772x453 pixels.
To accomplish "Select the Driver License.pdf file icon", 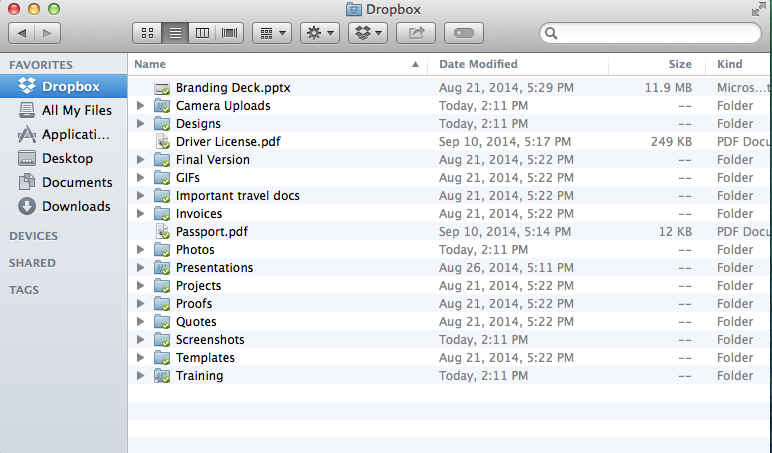I will point(162,142).
